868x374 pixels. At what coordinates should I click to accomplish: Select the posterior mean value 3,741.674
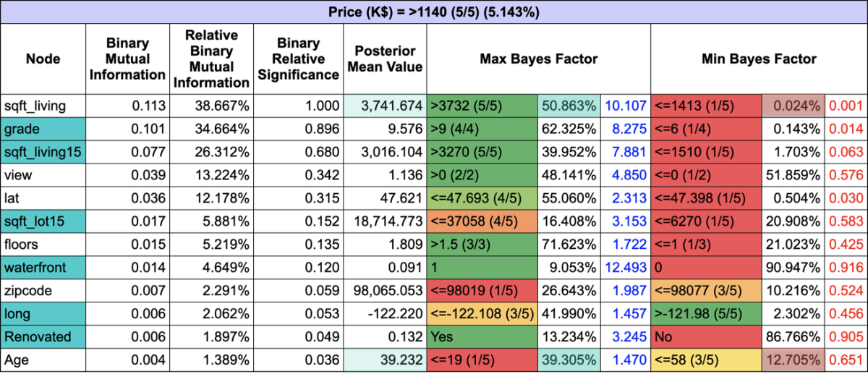click(386, 106)
